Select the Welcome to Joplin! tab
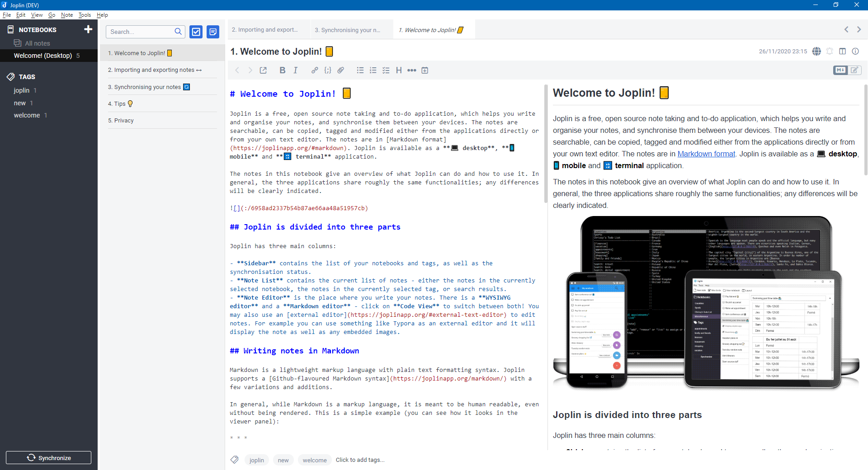This screenshot has width=868, height=470. pos(434,30)
